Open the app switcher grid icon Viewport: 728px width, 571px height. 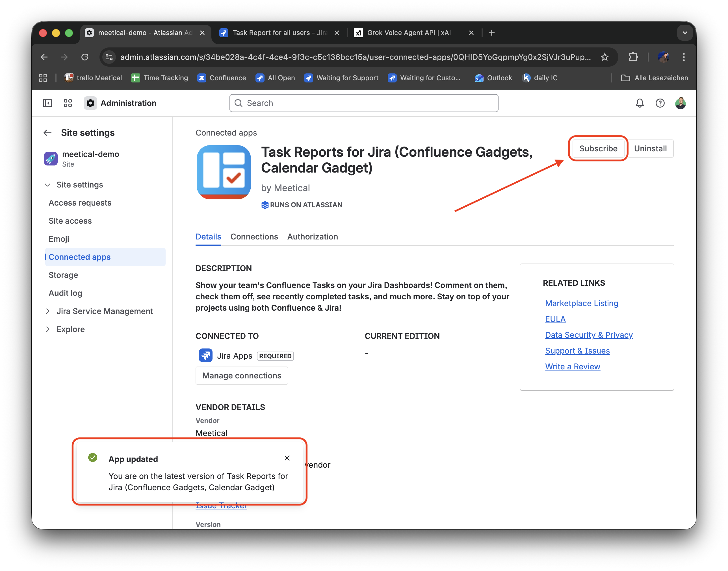(x=68, y=103)
